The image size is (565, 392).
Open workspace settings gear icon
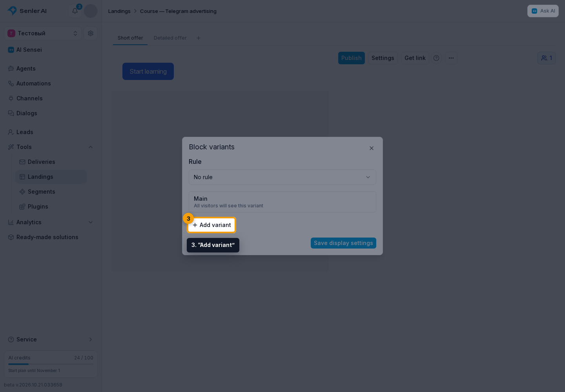click(x=91, y=33)
